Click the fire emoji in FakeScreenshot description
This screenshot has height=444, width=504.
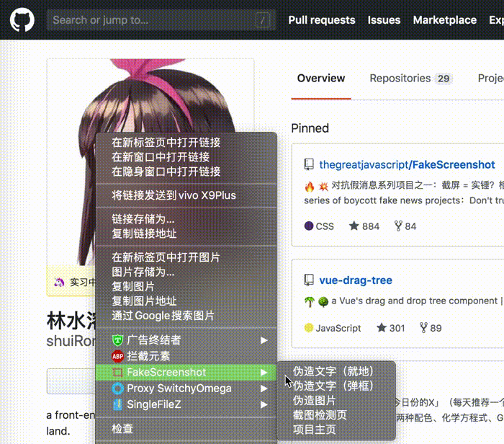tap(309, 186)
